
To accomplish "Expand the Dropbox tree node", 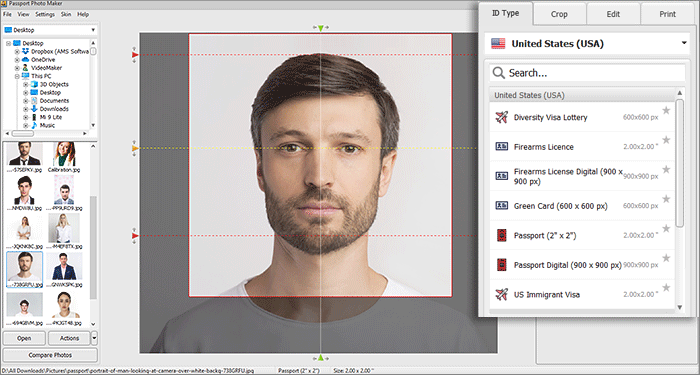I will click(x=17, y=51).
